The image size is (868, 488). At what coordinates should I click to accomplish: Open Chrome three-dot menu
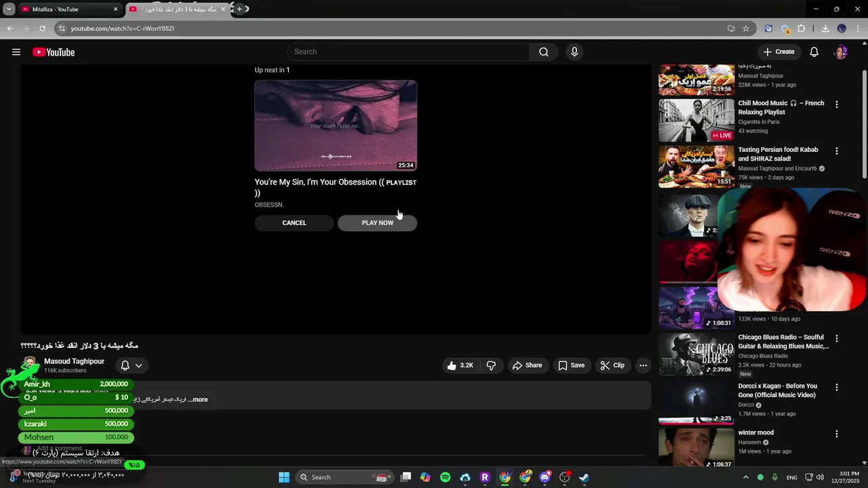click(x=857, y=28)
